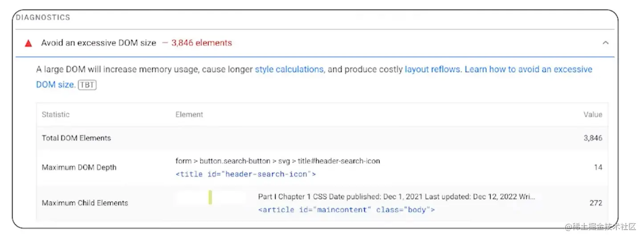Image resolution: width=644 pixels, height=239 pixels.
Task: Click the TBT metric badge
Action: pos(87,85)
